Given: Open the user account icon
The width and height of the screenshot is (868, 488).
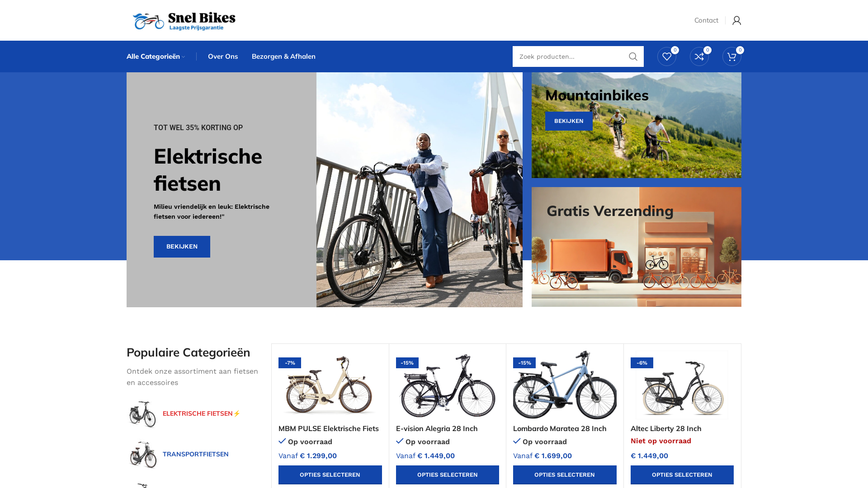Looking at the screenshot, I should [x=736, y=20].
